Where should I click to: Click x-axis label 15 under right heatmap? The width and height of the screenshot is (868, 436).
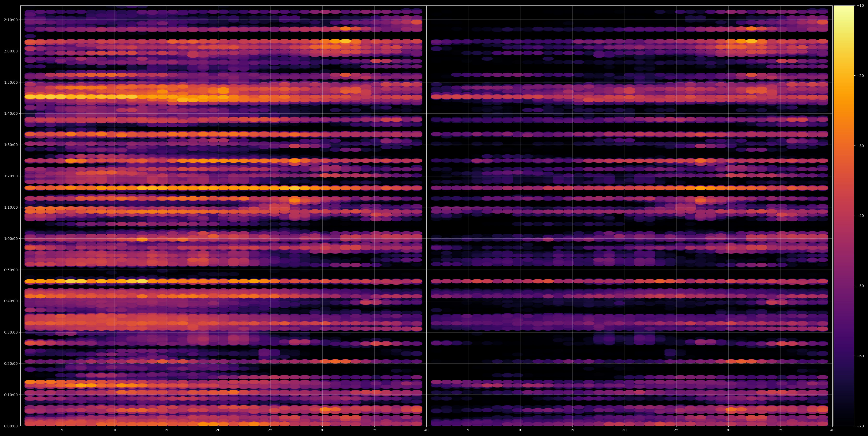572,430
